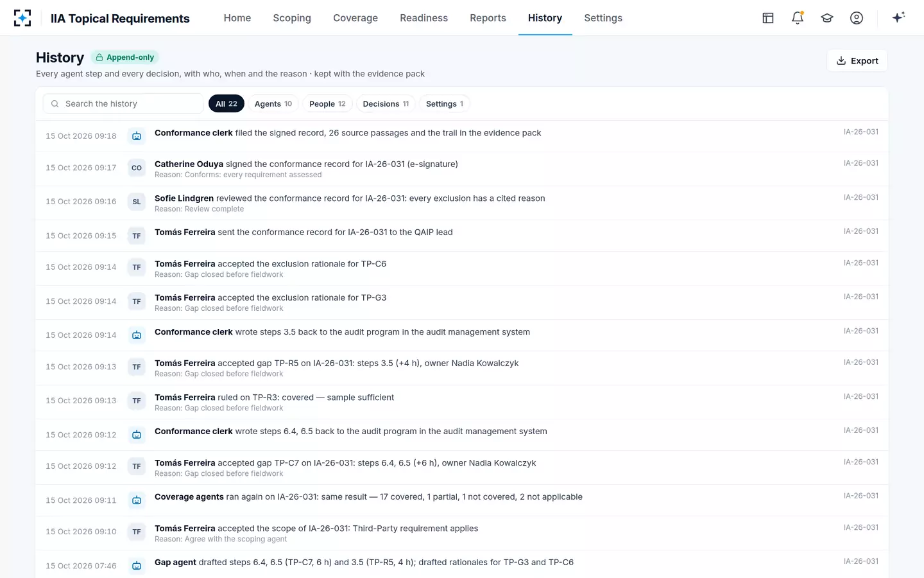Click agent icon on steps 3.5 write-back row
The height and width of the screenshot is (578, 924).
tap(137, 335)
